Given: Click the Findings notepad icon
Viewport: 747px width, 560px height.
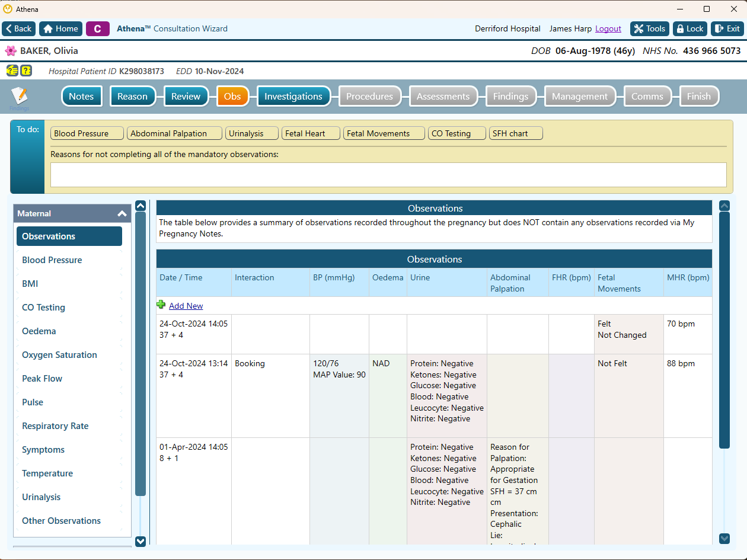Looking at the screenshot, I should pyautogui.click(x=19, y=97).
